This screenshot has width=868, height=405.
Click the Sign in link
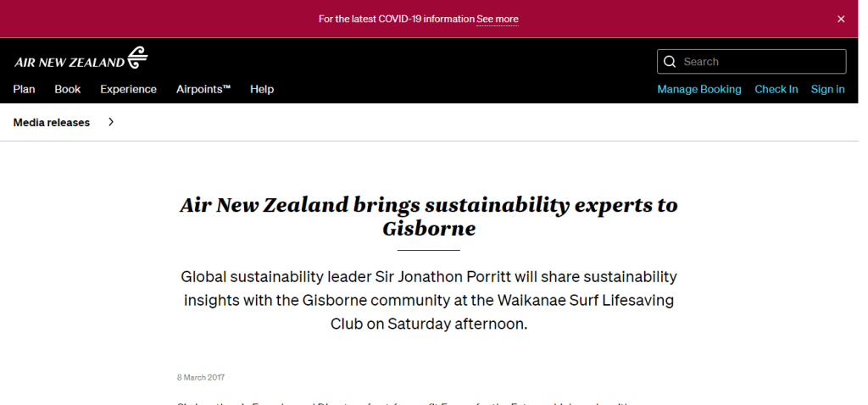(x=827, y=89)
